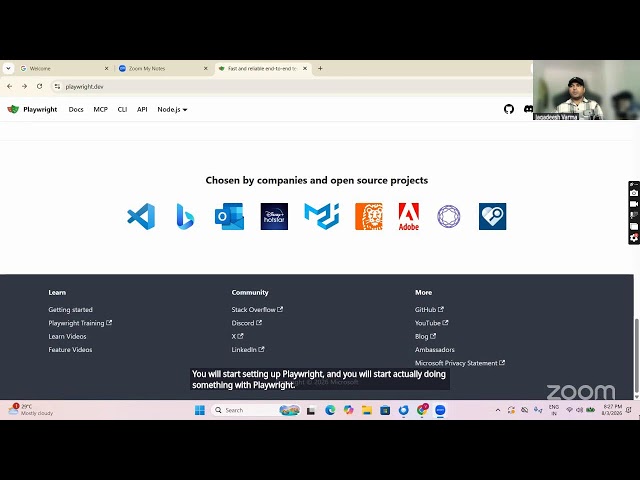Open Chrome from the taskbar
Image resolution: width=640 pixels, height=480 pixels.
pos(422,409)
